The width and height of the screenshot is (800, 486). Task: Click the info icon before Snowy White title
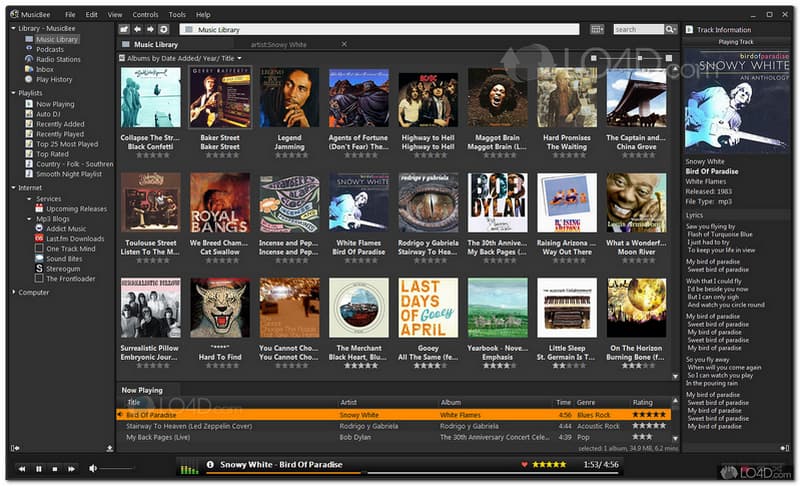[210, 465]
